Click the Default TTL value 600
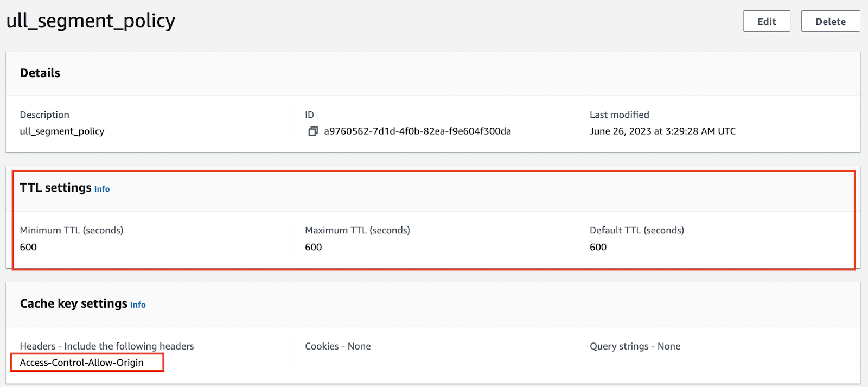Image resolution: width=868 pixels, height=387 pixels. point(598,248)
